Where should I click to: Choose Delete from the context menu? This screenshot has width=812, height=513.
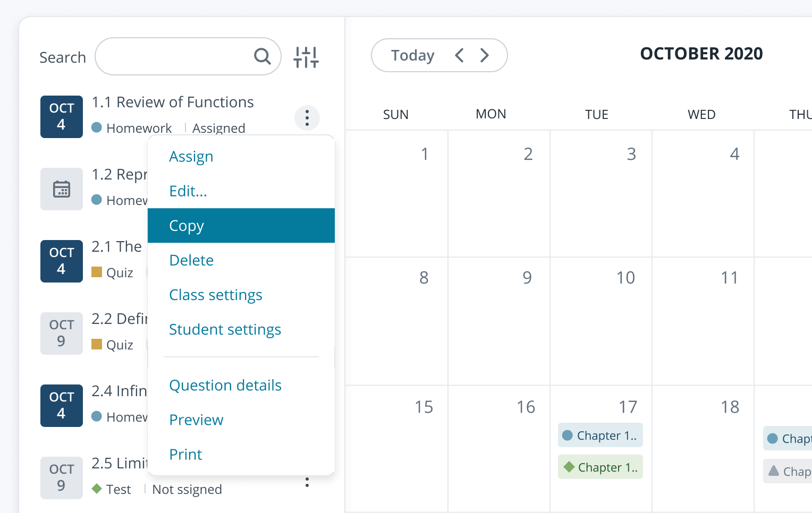pyautogui.click(x=191, y=260)
